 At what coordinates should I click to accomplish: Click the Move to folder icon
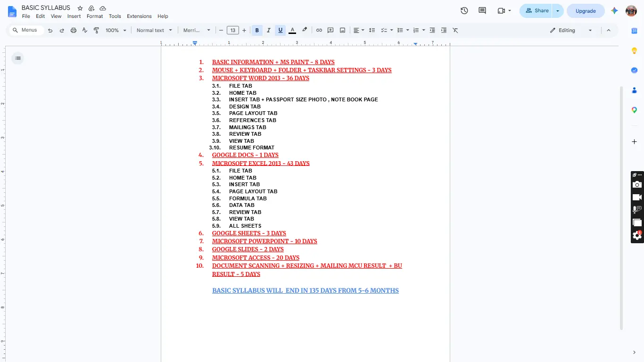(91, 8)
